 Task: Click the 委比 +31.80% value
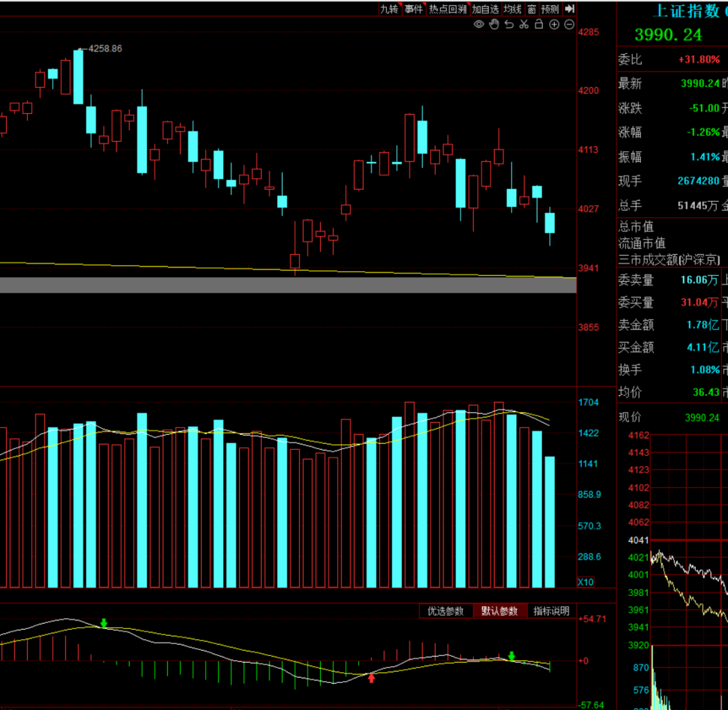[699, 59]
